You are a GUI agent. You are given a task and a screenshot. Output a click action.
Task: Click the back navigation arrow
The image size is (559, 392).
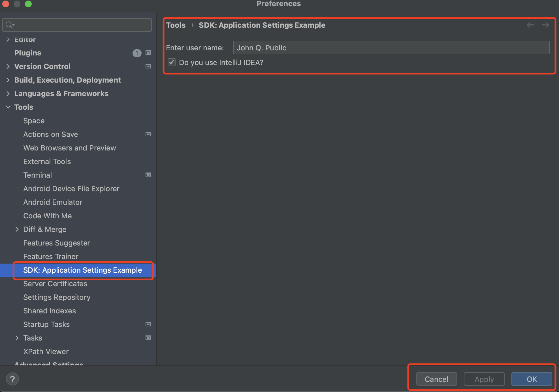click(x=530, y=25)
